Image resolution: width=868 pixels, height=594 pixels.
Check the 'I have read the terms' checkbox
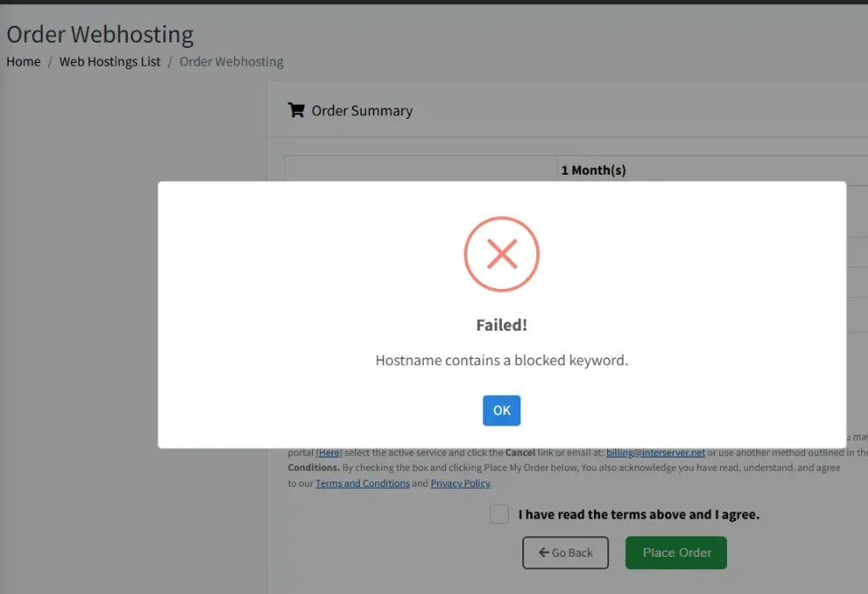pos(499,514)
